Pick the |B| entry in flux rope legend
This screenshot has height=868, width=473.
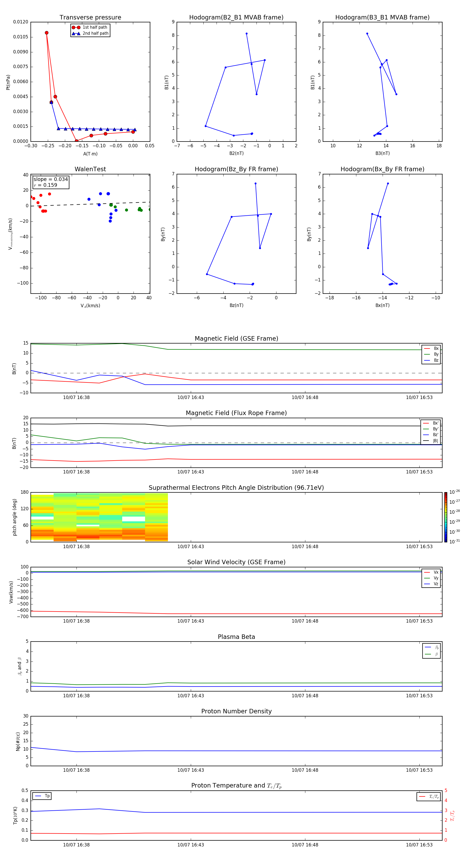(431, 441)
